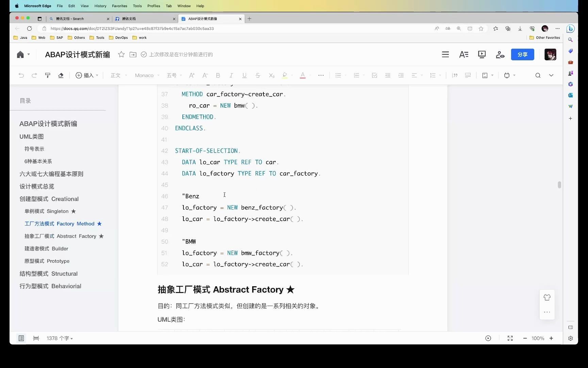Toggle the outline panel icon in status bar

pyautogui.click(x=21, y=338)
